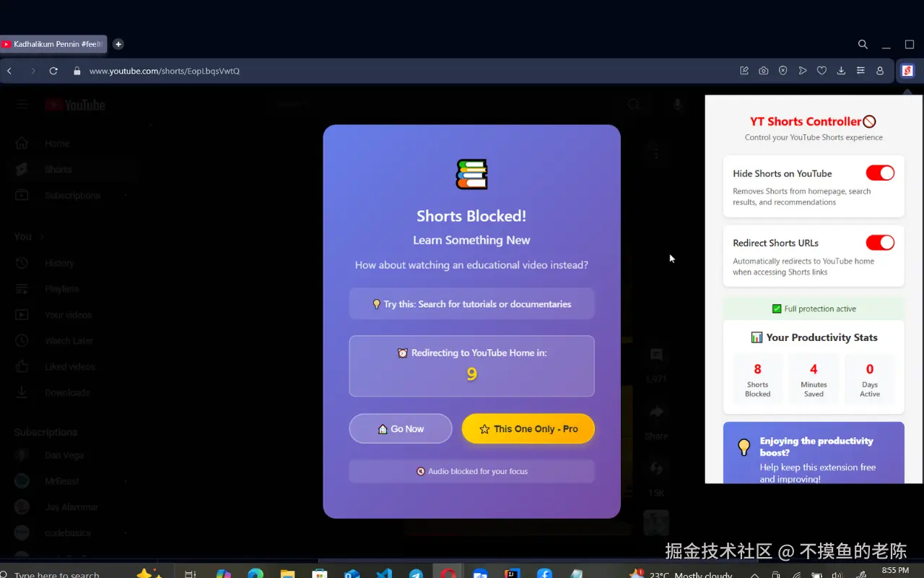Screen dimensions: 924x578
Task: Expand the You section chevron
Action: [x=42, y=237]
